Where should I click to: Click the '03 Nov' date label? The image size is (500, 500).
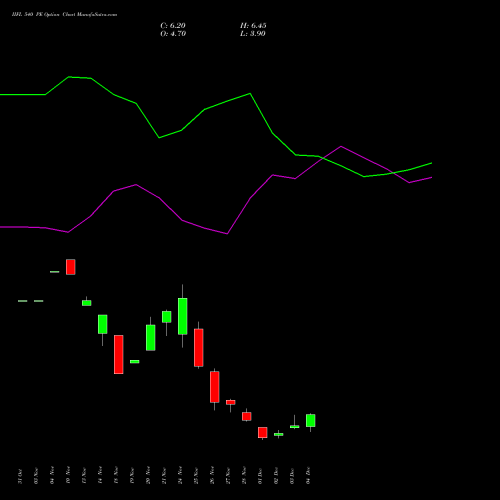click(37, 476)
